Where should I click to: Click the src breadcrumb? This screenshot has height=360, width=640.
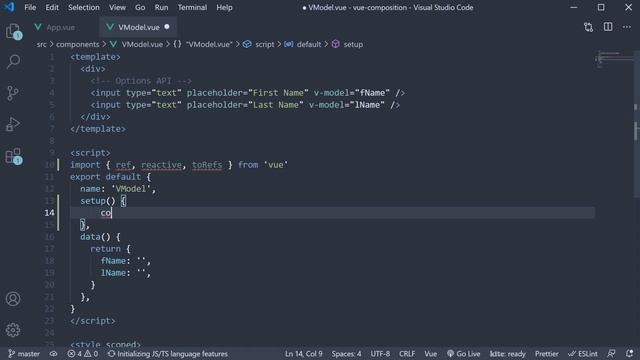42,44
